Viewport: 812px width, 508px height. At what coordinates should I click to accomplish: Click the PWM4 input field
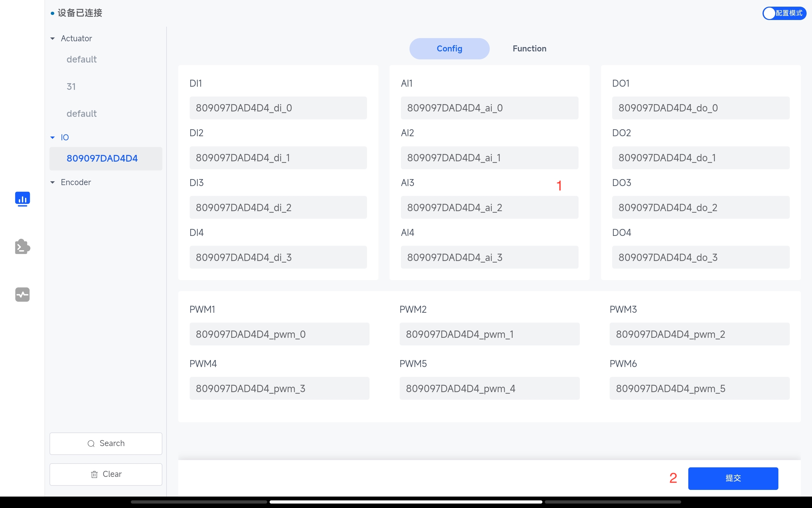[279, 388]
